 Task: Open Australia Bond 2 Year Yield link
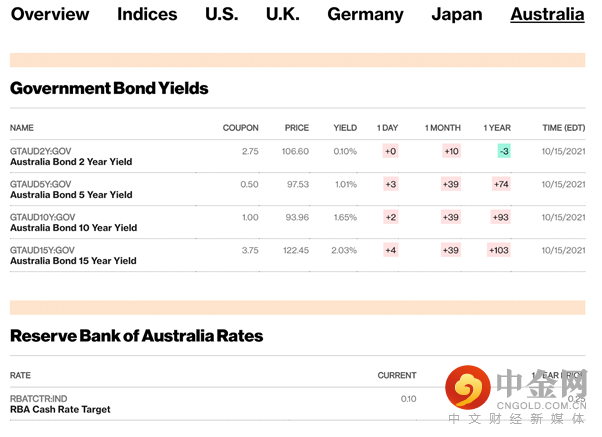71,162
